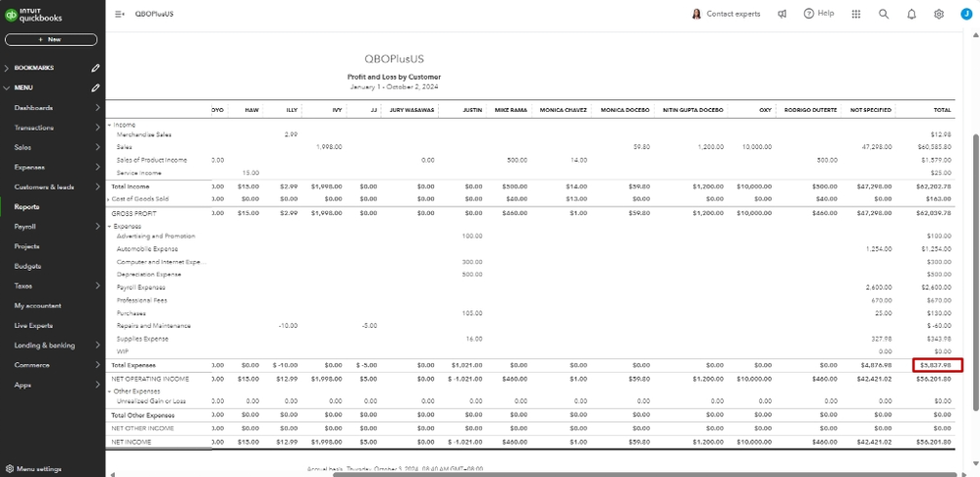Click the QuickBooks logo
Image resolution: width=980 pixels, height=477 pixels.
point(33,15)
